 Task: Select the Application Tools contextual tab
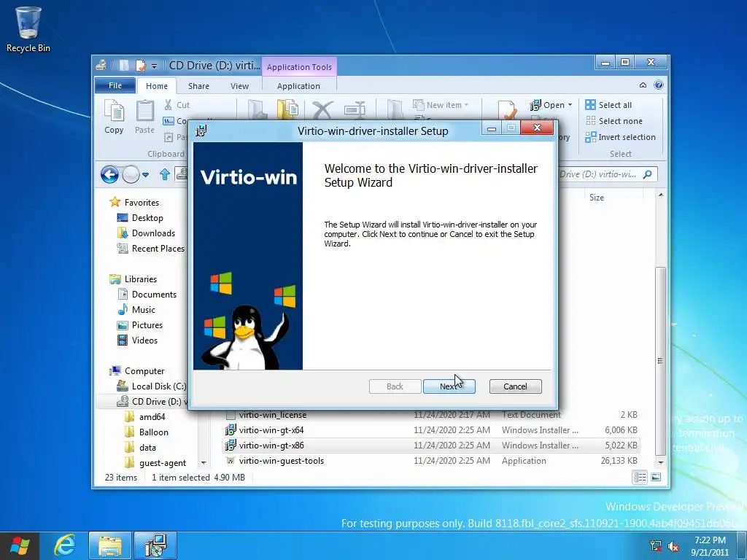click(x=299, y=66)
